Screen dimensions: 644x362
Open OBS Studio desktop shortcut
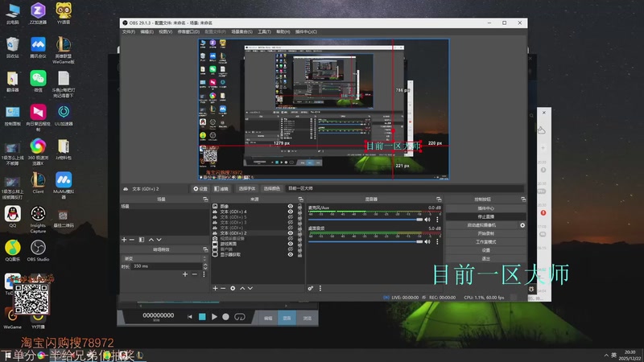click(38, 250)
